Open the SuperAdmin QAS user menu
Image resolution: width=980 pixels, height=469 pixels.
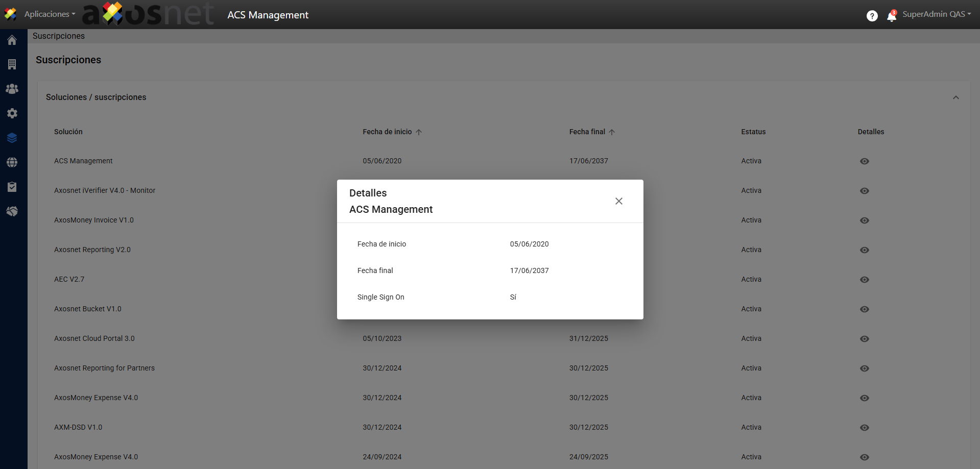coord(937,14)
